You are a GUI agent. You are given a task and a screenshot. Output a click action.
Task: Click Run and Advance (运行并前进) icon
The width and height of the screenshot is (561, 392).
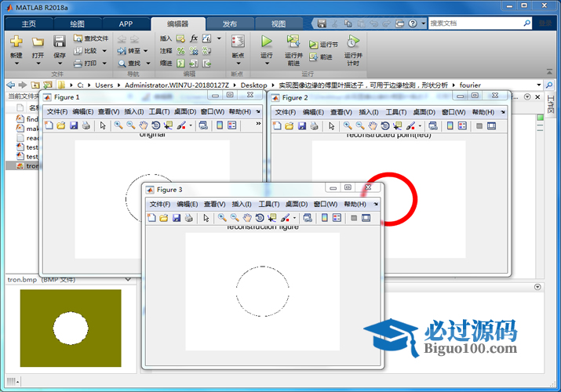(x=293, y=42)
